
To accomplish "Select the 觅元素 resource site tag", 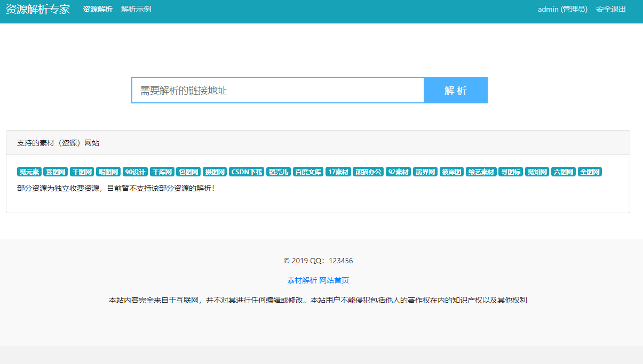I will click(29, 172).
